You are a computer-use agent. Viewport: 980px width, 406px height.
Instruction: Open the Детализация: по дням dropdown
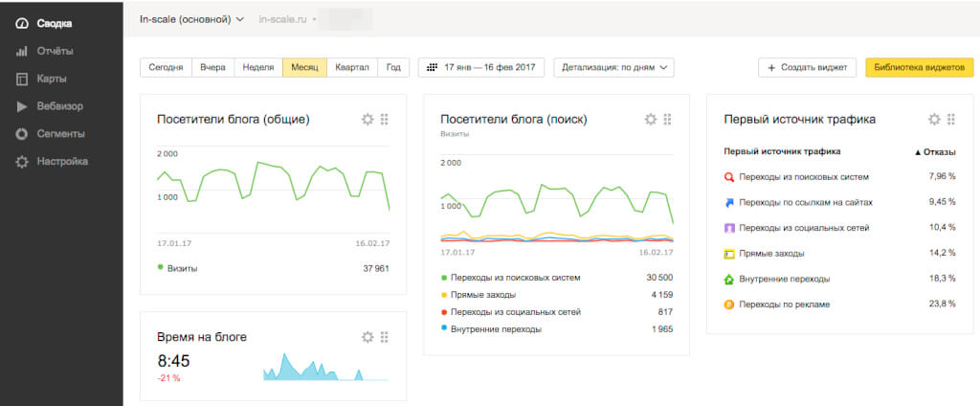pos(613,68)
